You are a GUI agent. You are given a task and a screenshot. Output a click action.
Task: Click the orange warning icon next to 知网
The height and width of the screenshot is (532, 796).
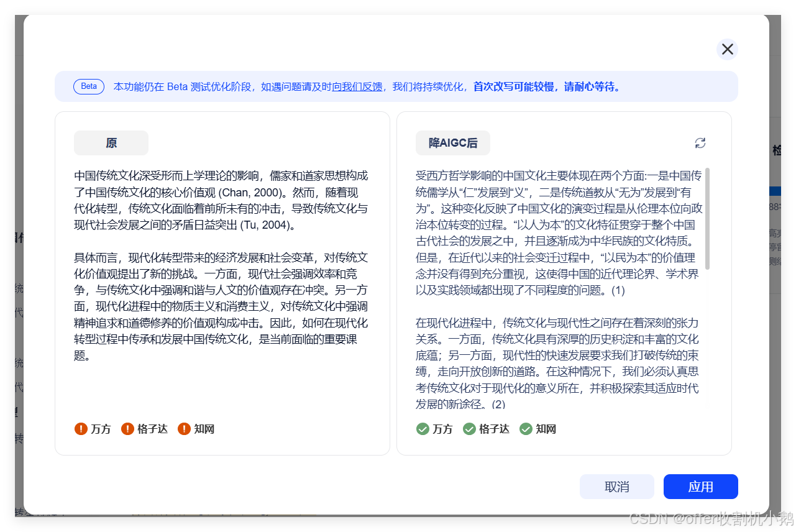tap(184, 429)
